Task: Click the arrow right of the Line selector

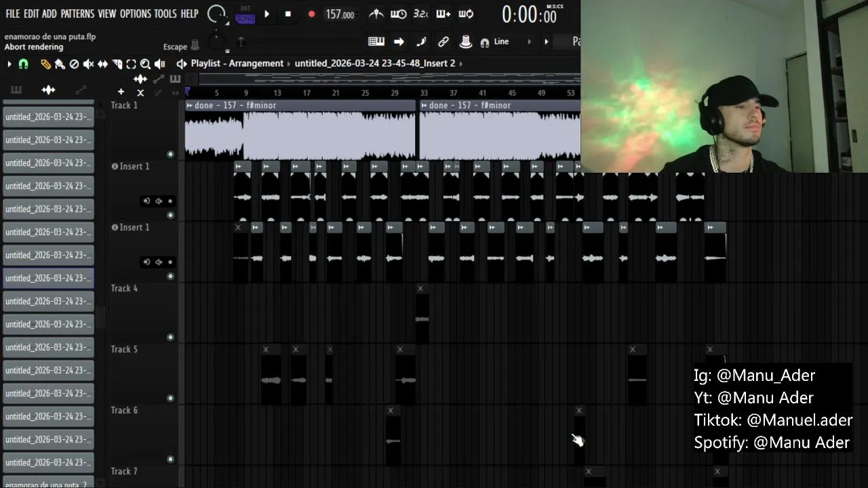Action: pyautogui.click(x=546, y=41)
